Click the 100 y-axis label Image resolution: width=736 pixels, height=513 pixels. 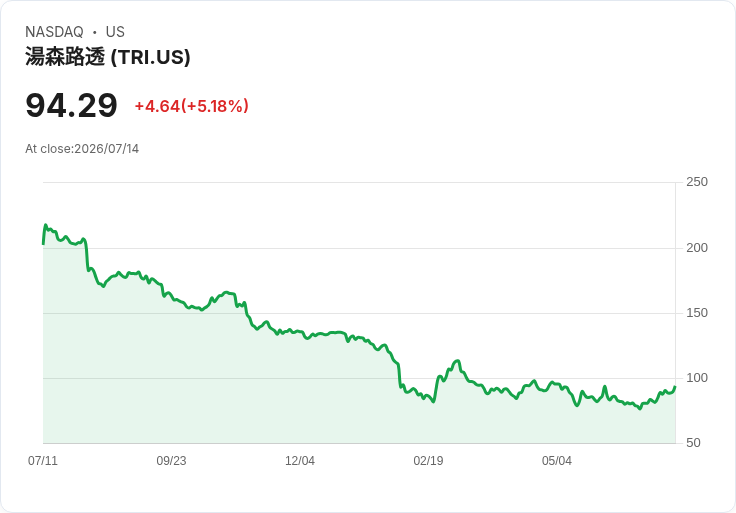coord(697,377)
